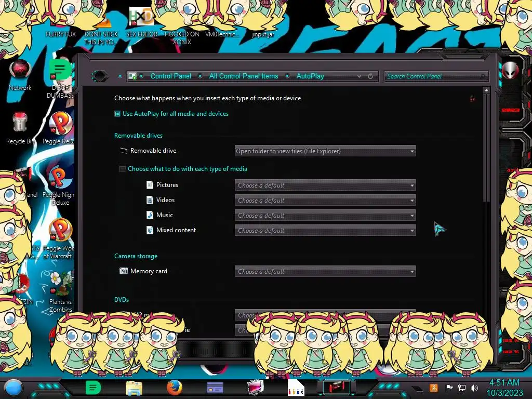Open the Memory card default dropdown
The height and width of the screenshot is (399, 532).
pyautogui.click(x=325, y=271)
